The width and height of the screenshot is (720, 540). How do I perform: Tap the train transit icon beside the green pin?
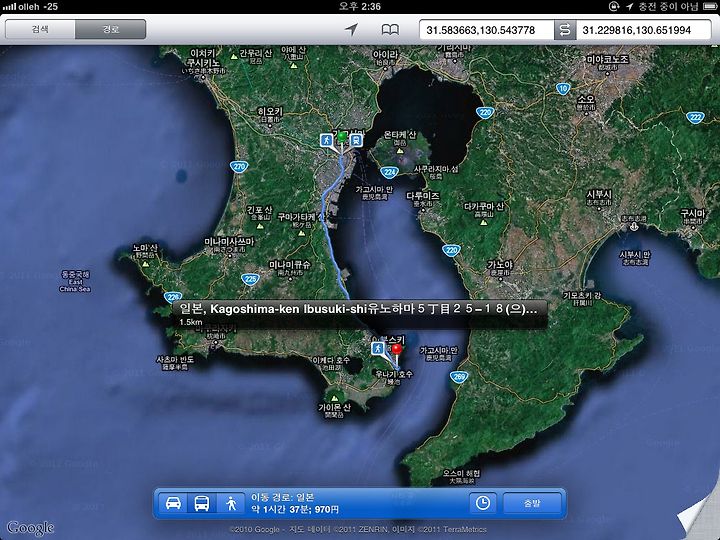(356, 140)
